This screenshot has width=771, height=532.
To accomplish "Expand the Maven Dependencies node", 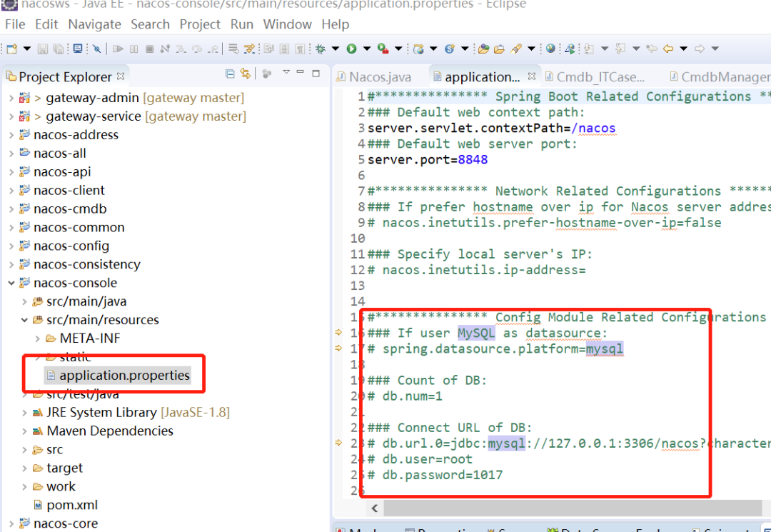I will pos(24,431).
